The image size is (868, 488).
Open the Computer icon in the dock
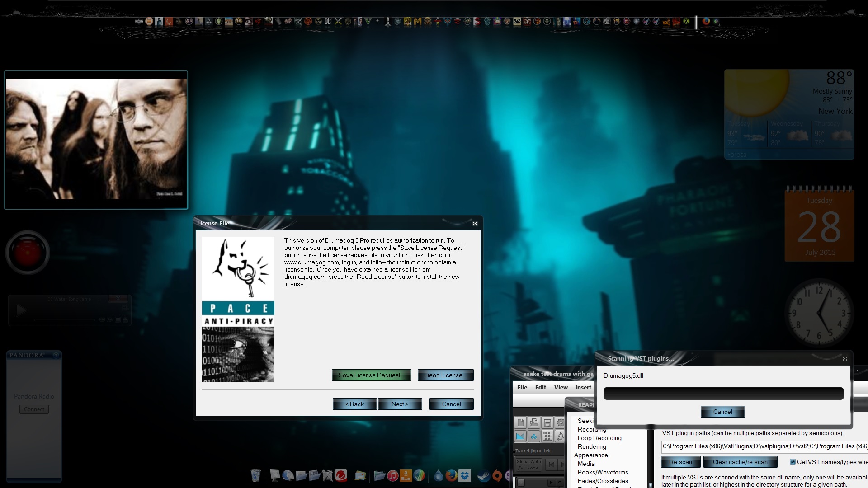(x=275, y=475)
